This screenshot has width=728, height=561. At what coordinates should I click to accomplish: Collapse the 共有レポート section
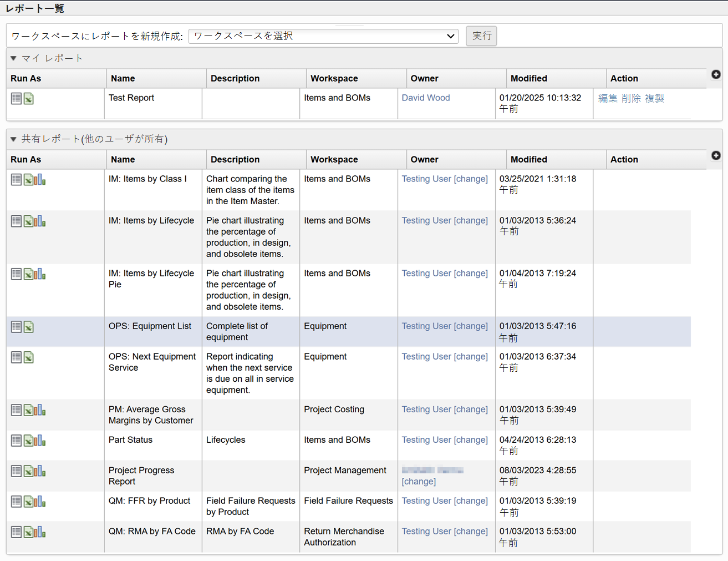(13, 139)
